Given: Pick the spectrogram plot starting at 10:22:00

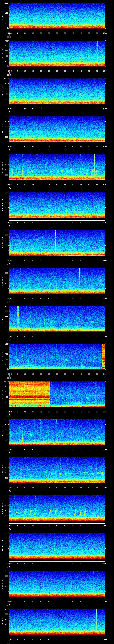Looking at the screenshot, I should pos(57,318).
